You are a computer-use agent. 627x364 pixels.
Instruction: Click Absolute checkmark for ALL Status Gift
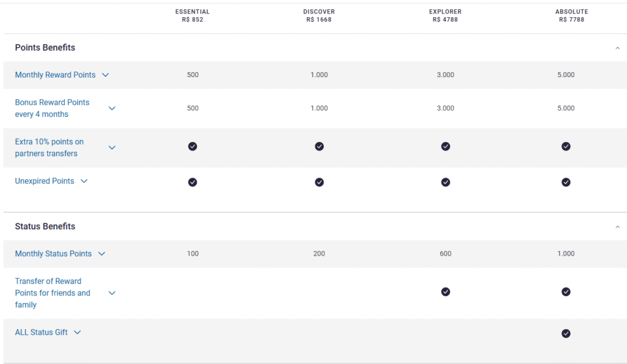point(566,333)
